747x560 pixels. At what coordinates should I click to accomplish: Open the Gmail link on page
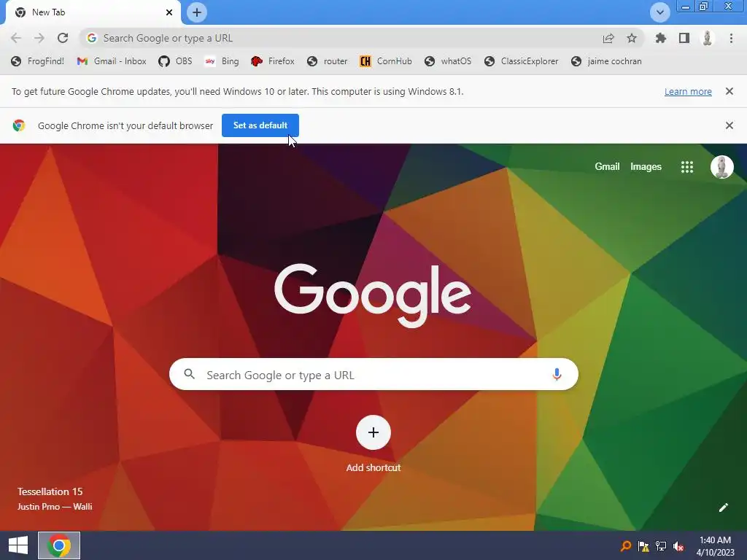click(607, 167)
